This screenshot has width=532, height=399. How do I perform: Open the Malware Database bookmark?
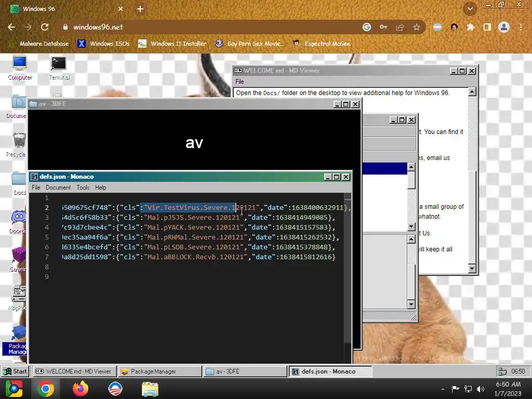tap(39, 44)
